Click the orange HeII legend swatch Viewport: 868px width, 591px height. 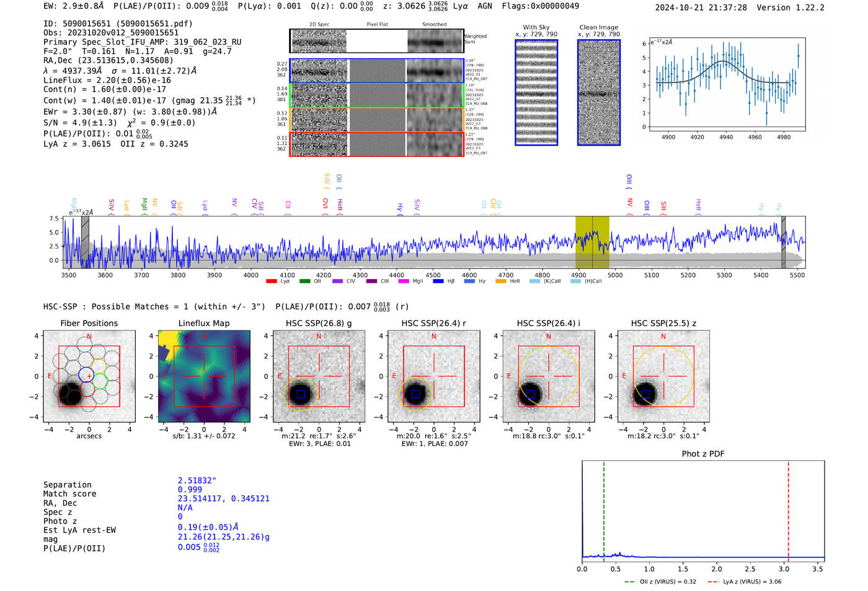501,281
